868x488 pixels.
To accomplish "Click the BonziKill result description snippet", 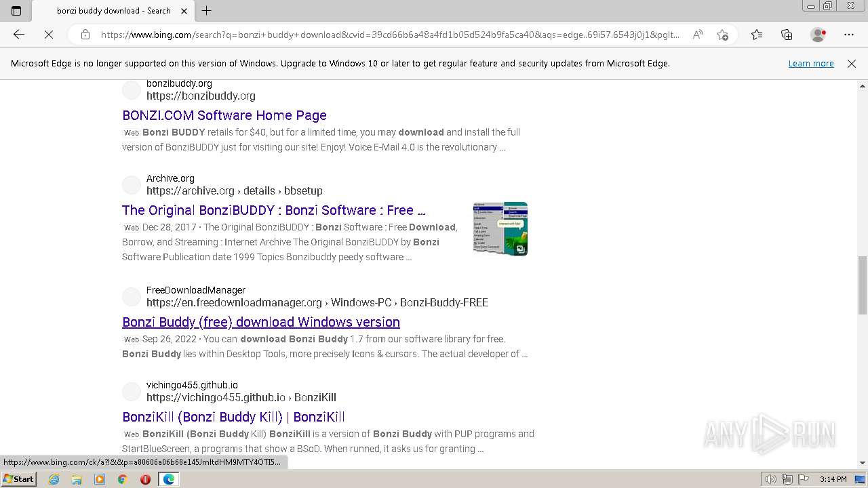I will click(328, 441).
